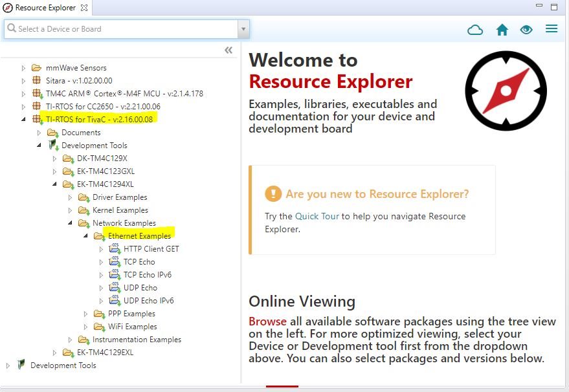Expand the Sitara package node
The height and width of the screenshot is (392, 569).
[x=23, y=81]
